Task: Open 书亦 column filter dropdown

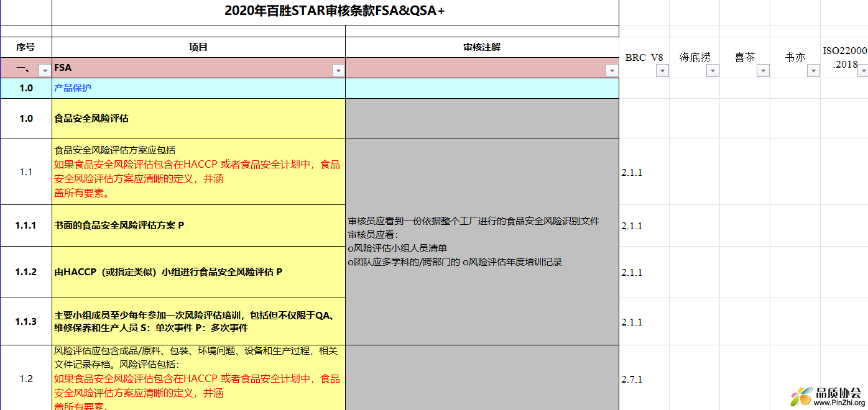Action: tap(813, 71)
